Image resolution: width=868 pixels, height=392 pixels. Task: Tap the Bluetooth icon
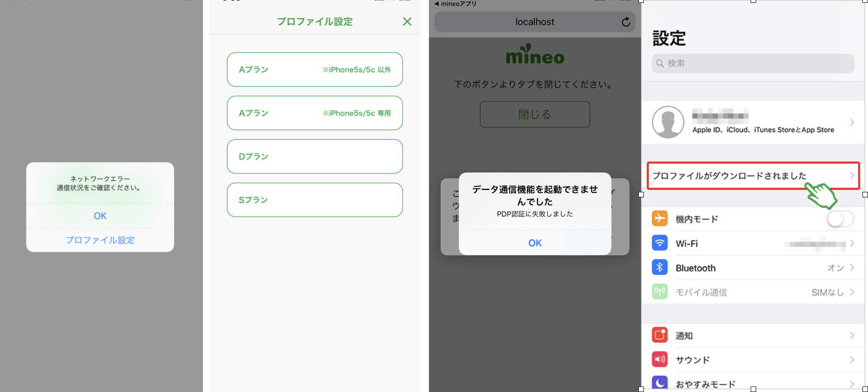coord(660,267)
